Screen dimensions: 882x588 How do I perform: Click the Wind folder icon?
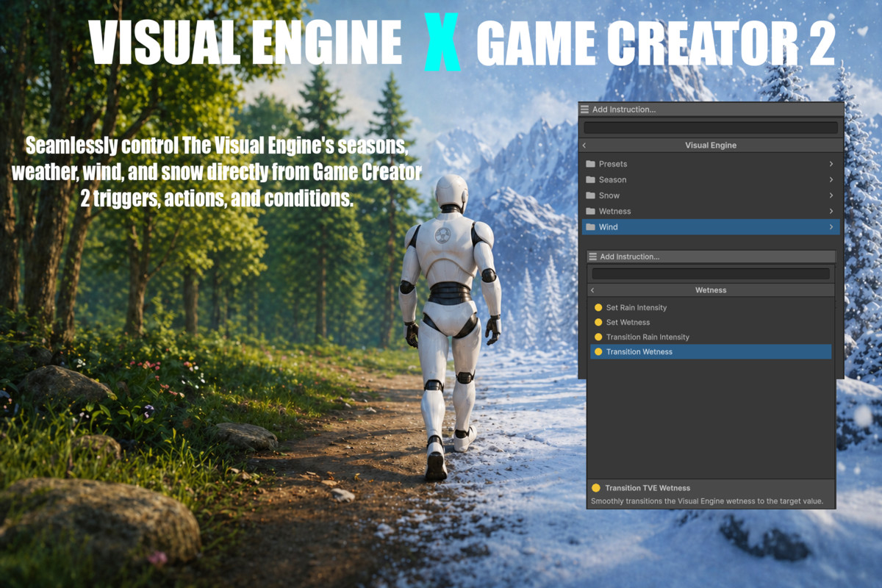click(590, 227)
